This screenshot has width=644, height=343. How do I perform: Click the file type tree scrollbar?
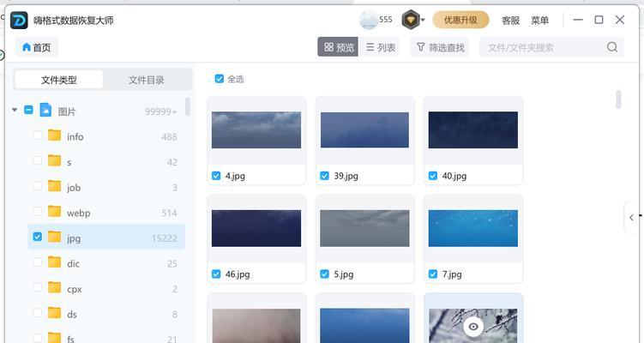point(187,106)
